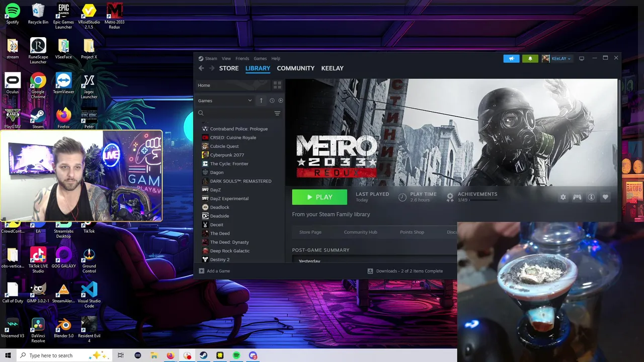Open the Steam menu
The image size is (644, 362).
click(x=211, y=58)
